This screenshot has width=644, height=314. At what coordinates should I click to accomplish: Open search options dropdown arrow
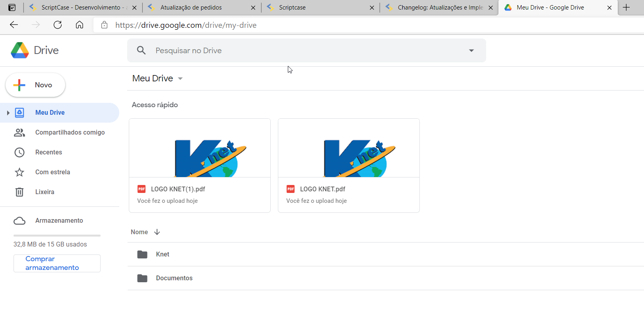[x=471, y=50]
